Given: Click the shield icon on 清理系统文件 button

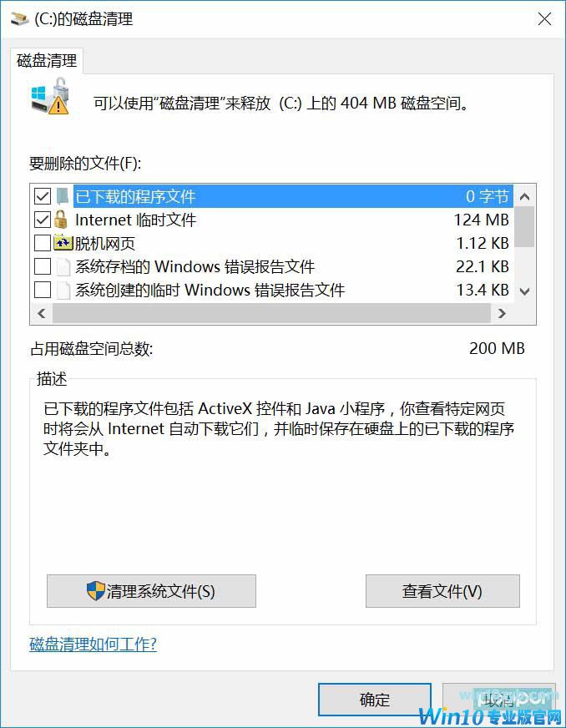Looking at the screenshot, I should [96, 590].
